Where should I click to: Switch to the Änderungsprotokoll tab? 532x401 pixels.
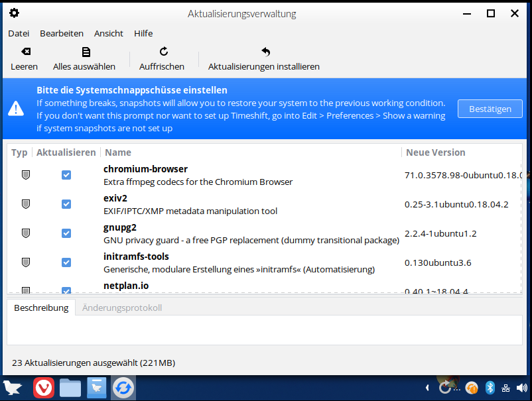tap(122, 308)
